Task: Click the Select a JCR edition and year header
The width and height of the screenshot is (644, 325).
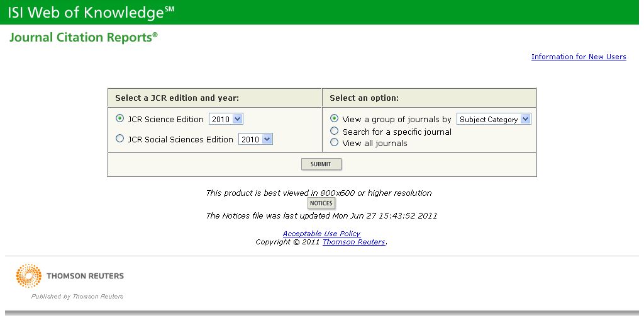Action: coord(177,98)
